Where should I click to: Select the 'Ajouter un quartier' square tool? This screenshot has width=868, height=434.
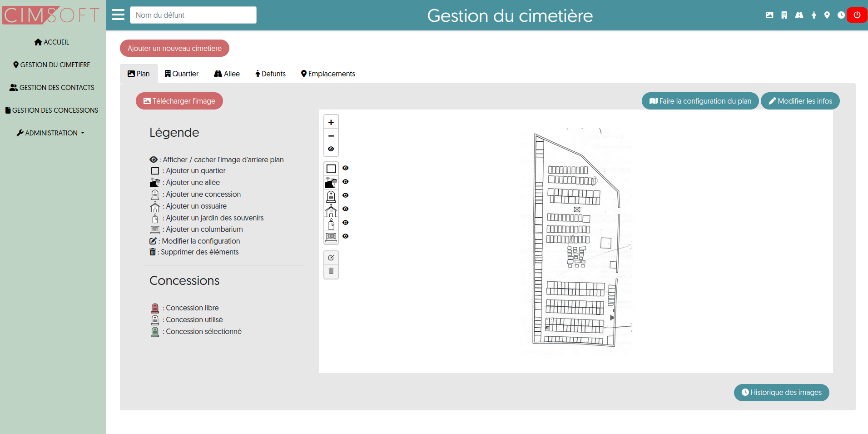pos(331,168)
